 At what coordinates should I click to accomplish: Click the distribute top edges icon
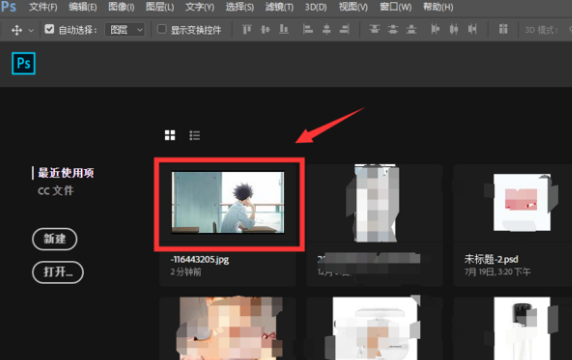(374, 29)
